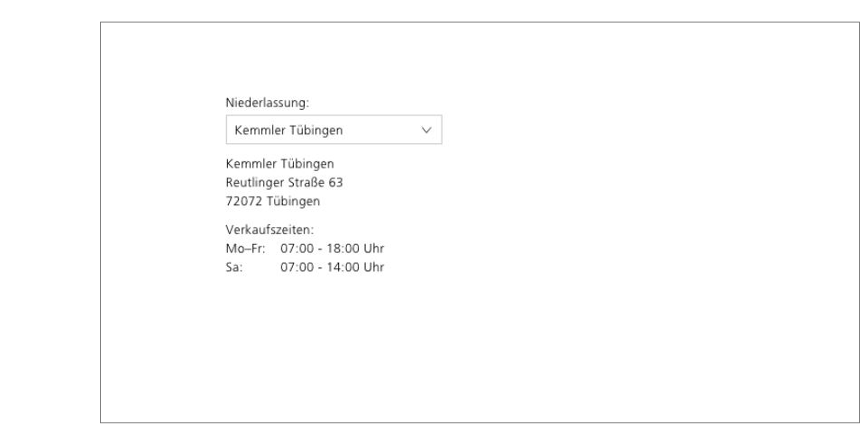Image resolution: width=868 pixels, height=435 pixels.
Task: Click the city name Tübingen after postal code
Action: [294, 201]
